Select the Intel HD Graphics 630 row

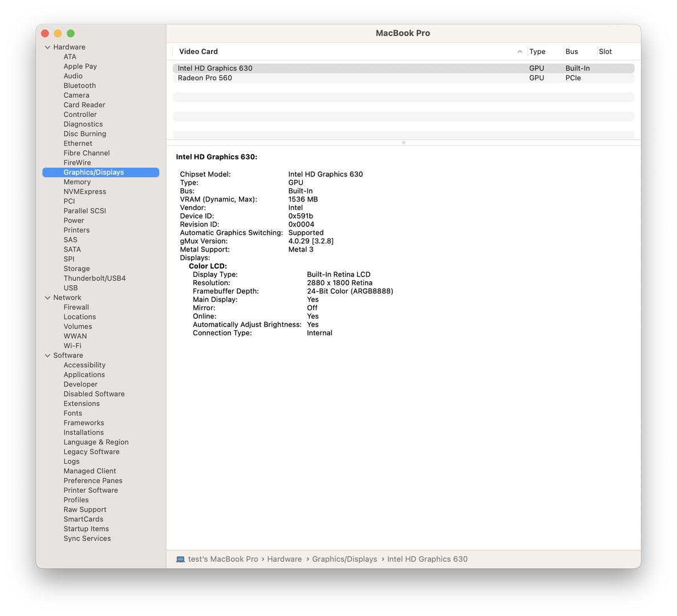click(403, 68)
